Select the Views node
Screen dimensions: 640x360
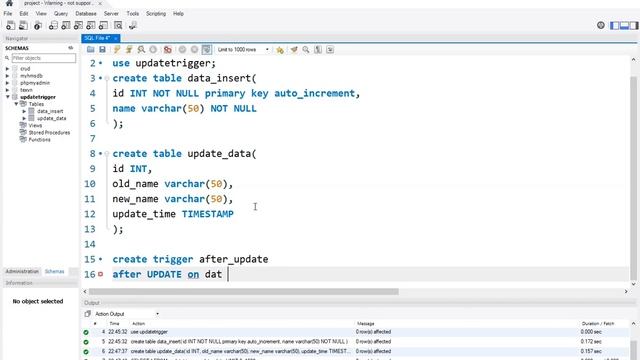[x=35, y=125]
